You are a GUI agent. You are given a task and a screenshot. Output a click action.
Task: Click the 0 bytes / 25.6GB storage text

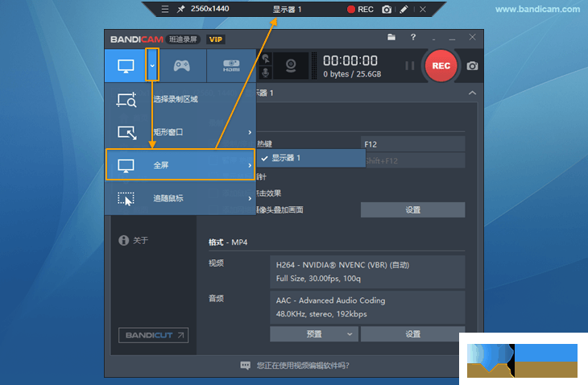352,74
